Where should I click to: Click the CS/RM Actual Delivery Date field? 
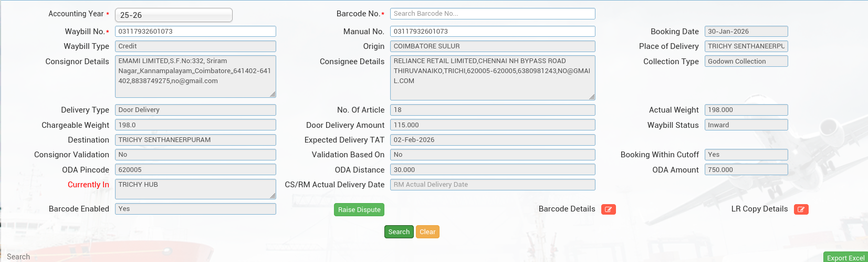pyautogui.click(x=492, y=185)
